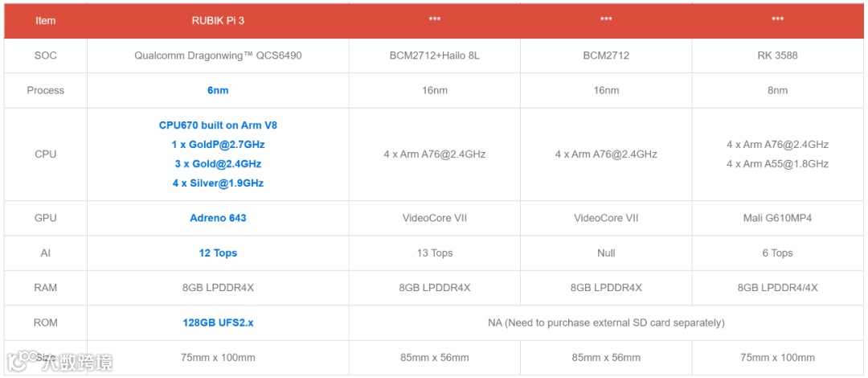Select the 'RK 3588' cell

(x=778, y=56)
